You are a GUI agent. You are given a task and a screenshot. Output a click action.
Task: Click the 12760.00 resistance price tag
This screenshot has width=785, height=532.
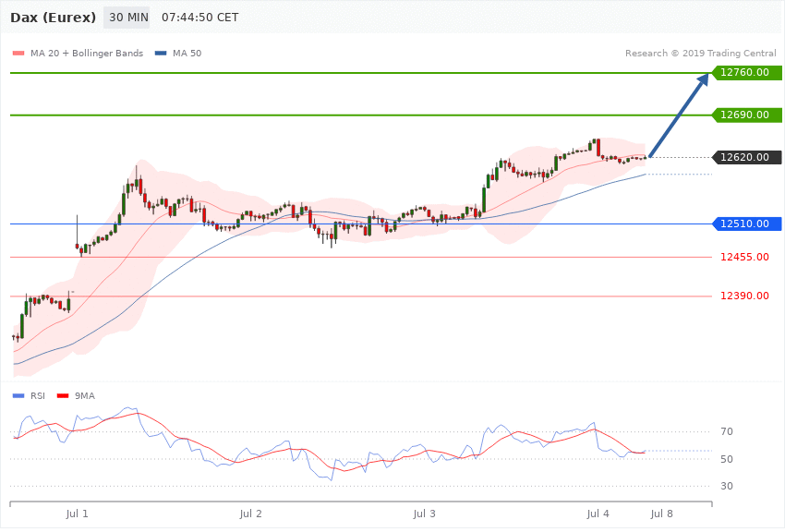(746, 73)
